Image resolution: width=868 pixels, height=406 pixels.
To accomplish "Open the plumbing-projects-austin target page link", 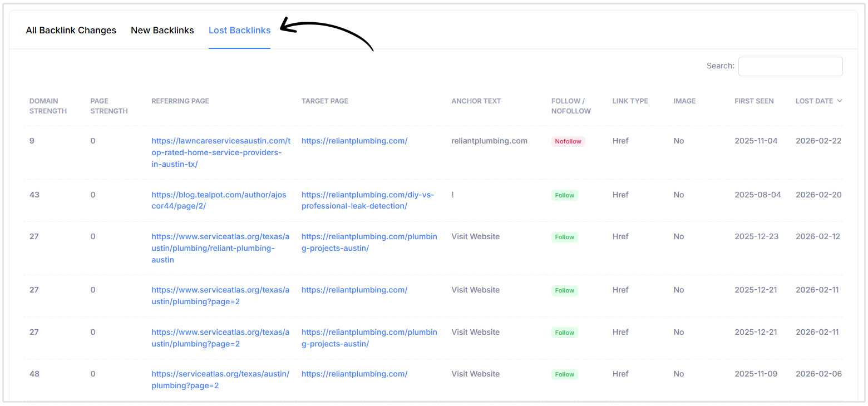I will point(369,242).
